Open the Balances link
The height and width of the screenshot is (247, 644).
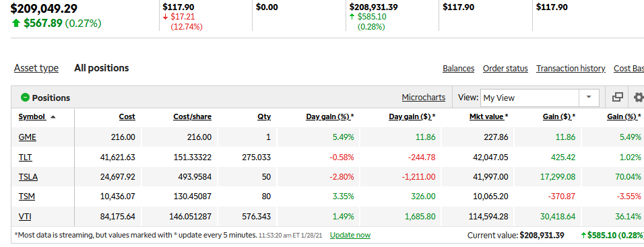coord(458,69)
